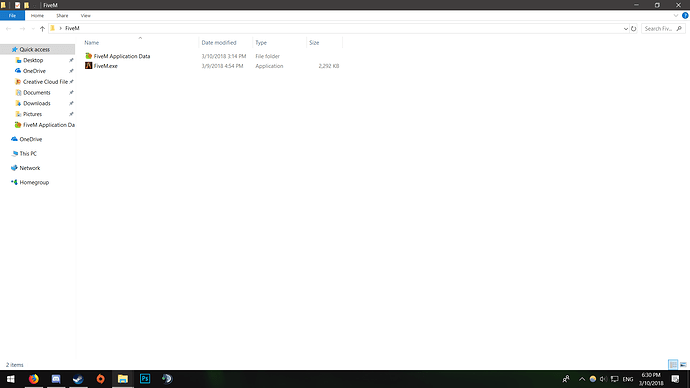This screenshot has height=388, width=690.
Task: Click the FiveM Application Data folder icon
Action: (88, 56)
